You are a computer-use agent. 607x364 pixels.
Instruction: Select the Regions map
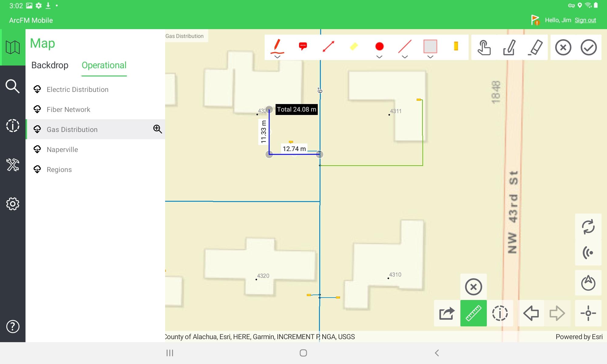[x=95, y=170]
